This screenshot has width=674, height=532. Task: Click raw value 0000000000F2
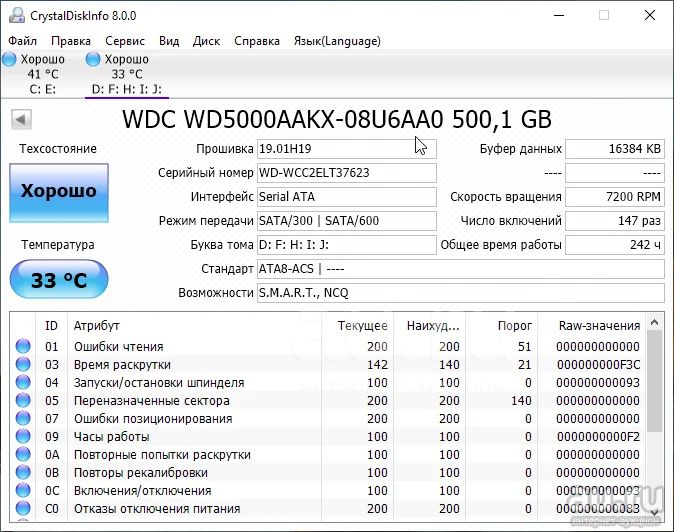click(x=598, y=437)
